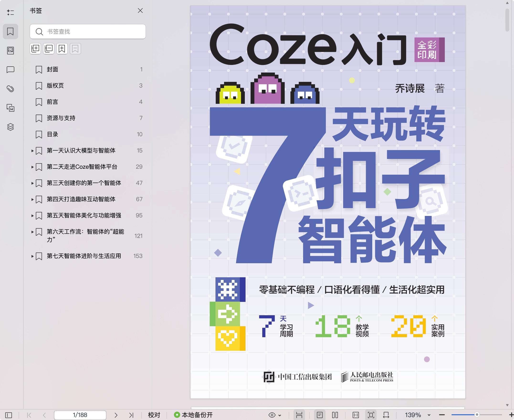The height and width of the screenshot is (420, 514).
Task: Select single page view
Action: tap(320, 415)
